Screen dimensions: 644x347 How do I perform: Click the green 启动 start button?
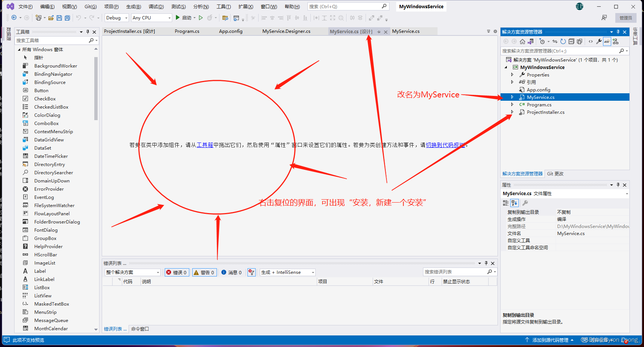click(184, 18)
